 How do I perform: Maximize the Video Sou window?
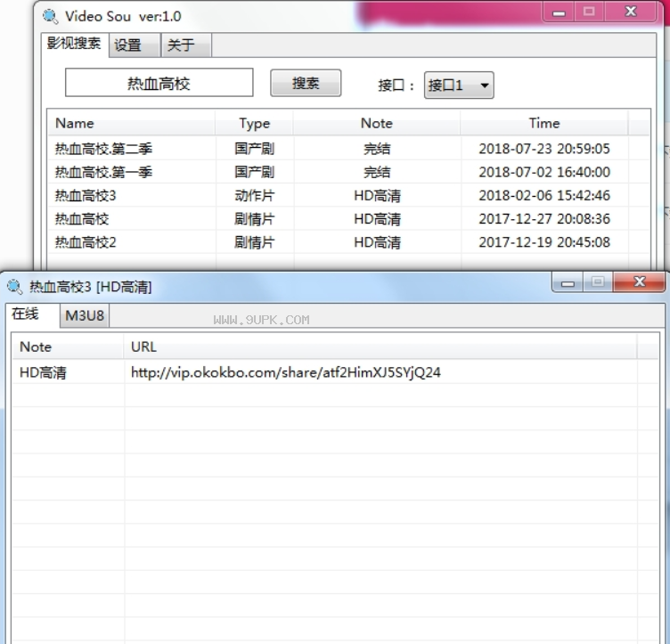pos(589,12)
